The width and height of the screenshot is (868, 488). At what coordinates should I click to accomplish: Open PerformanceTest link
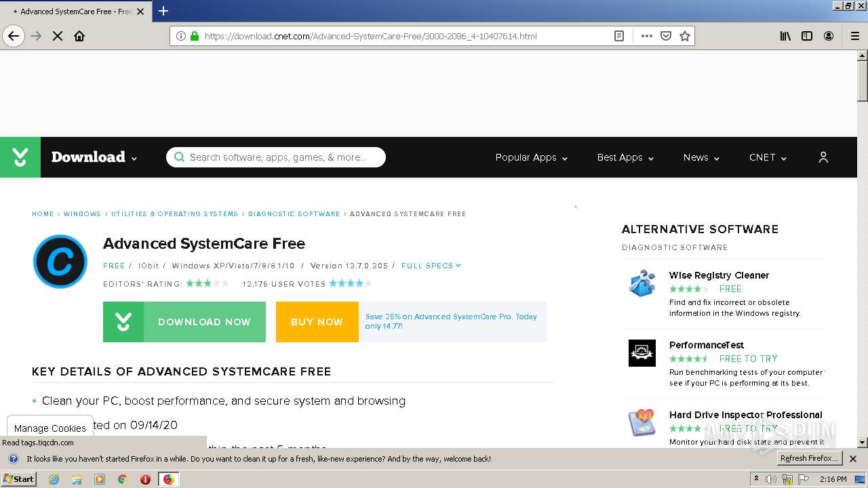click(707, 345)
